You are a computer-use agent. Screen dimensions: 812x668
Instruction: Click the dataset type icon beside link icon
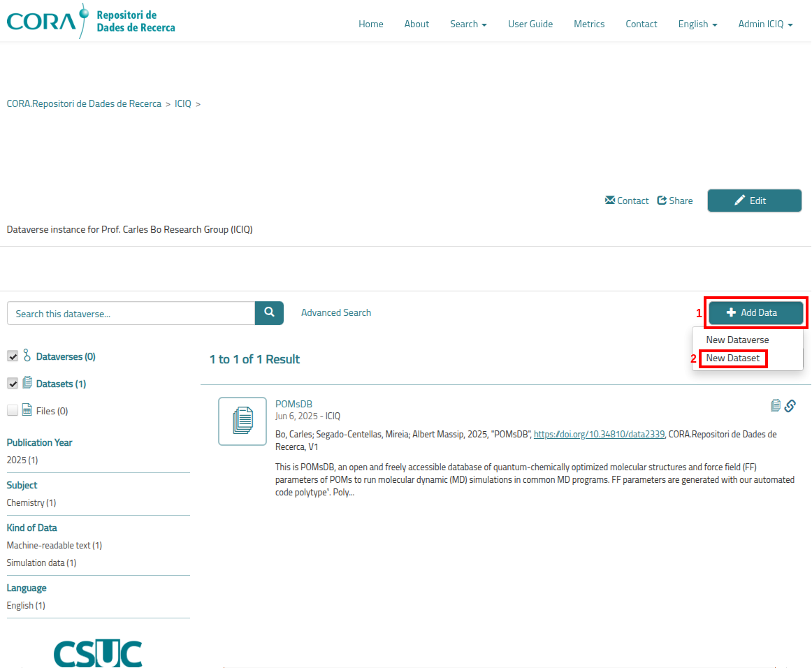(775, 406)
